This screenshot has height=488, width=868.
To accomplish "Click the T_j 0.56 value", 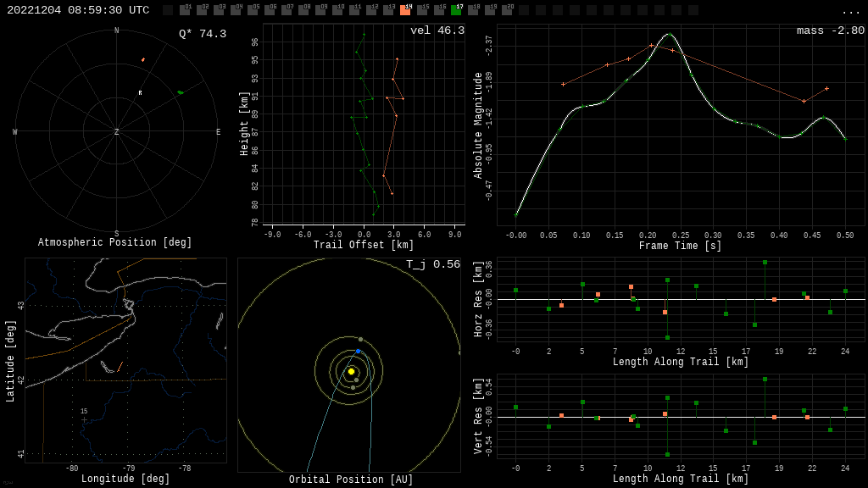I will [432, 264].
